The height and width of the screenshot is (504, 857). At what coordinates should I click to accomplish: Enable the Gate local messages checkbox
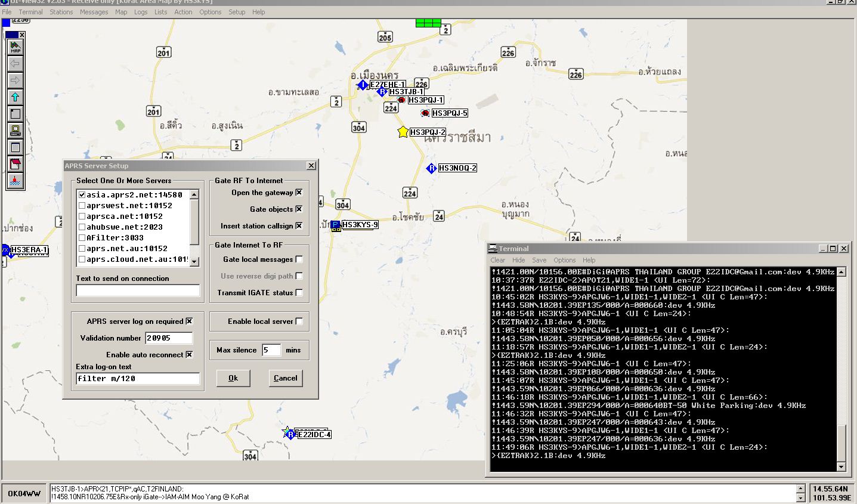pyautogui.click(x=299, y=259)
